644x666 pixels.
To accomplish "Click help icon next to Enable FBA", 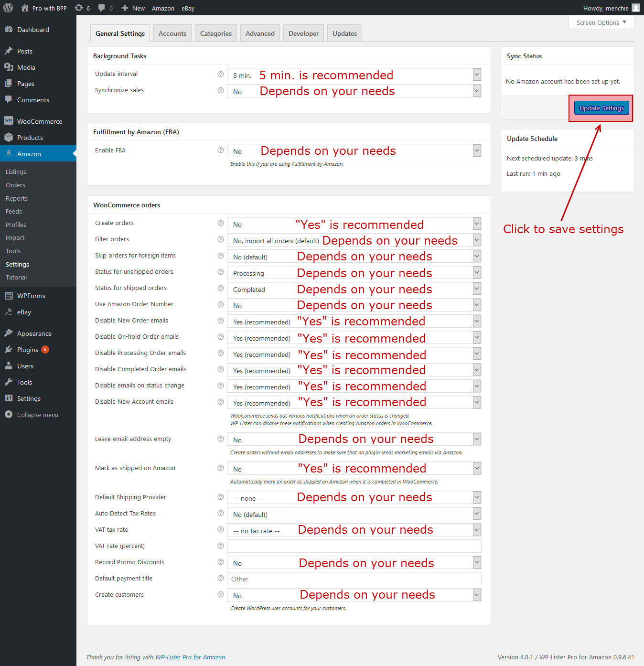I will pyautogui.click(x=221, y=150).
